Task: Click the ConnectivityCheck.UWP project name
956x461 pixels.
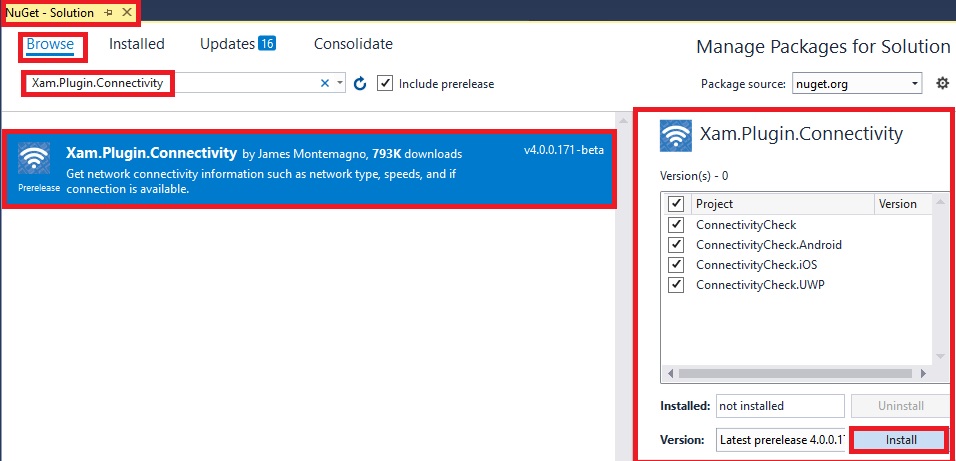Action: pos(761,285)
